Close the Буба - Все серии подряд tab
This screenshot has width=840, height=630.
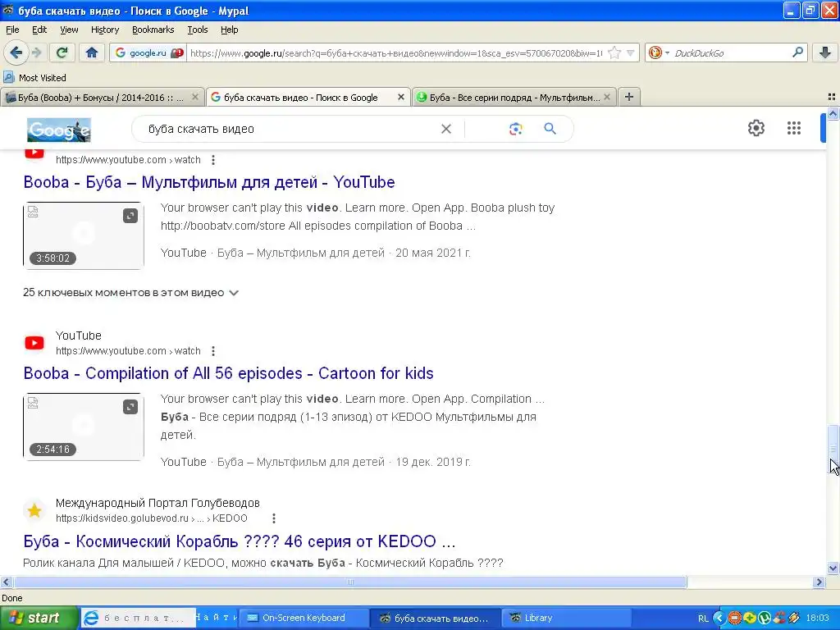607,97
